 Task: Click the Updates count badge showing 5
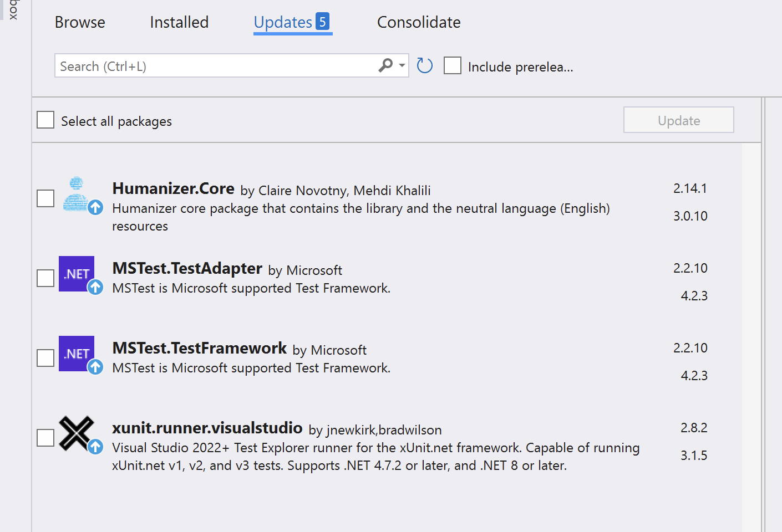coord(322,22)
